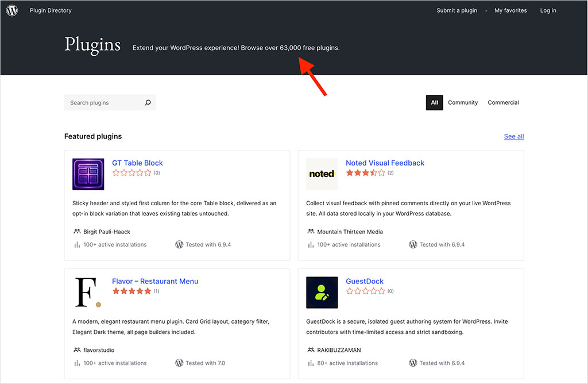Open the GuestDock plugin title
The image size is (588, 384).
coord(365,281)
